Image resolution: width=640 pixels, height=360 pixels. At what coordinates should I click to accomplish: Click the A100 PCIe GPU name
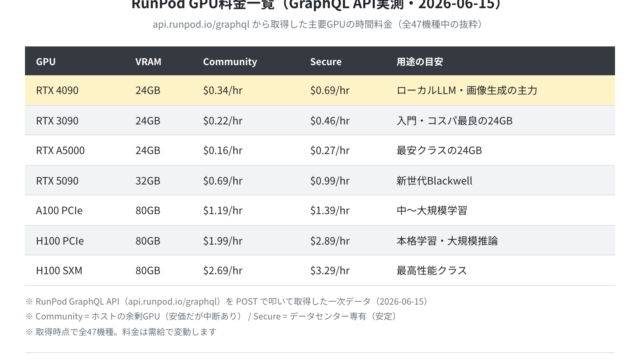59,211
